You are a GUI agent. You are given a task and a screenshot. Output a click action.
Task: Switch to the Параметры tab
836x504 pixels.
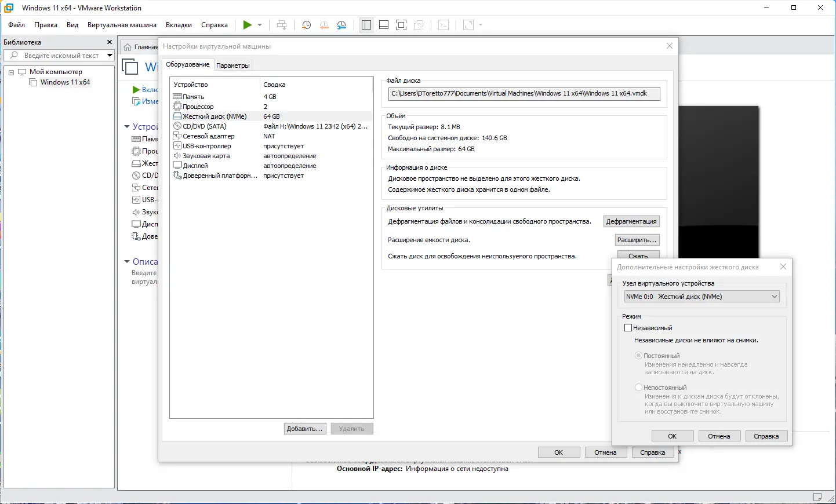click(233, 65)
